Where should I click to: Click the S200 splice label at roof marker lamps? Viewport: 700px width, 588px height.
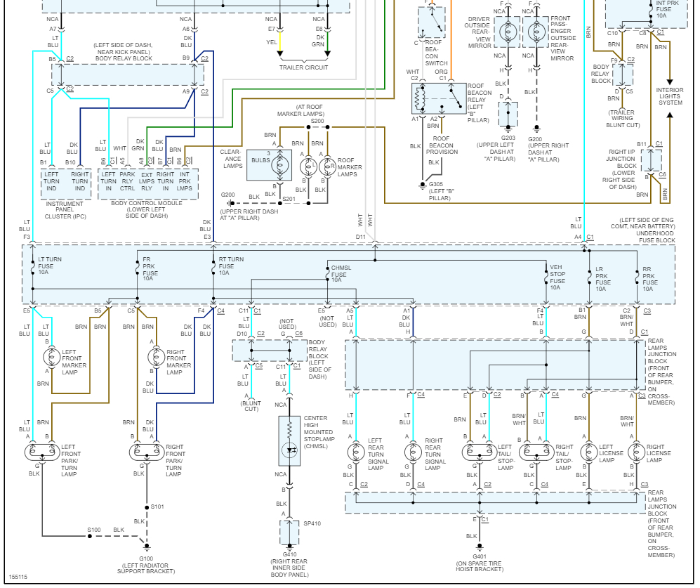click(317, 121)
